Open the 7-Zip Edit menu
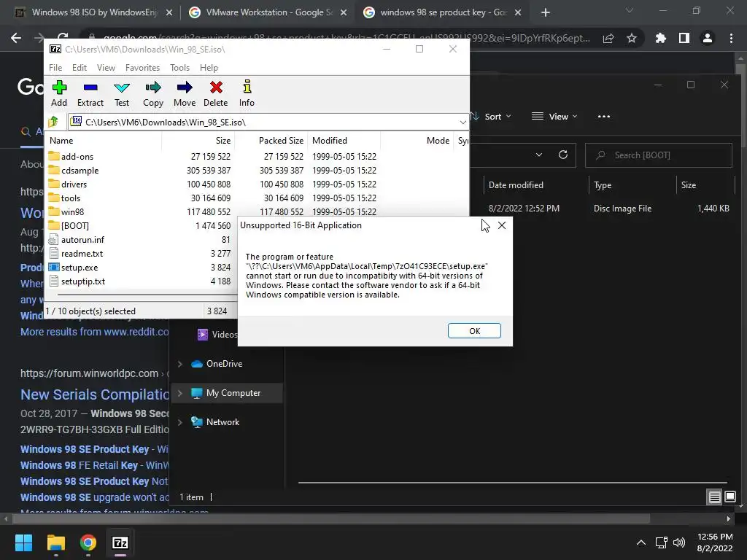 click(79, 68)
